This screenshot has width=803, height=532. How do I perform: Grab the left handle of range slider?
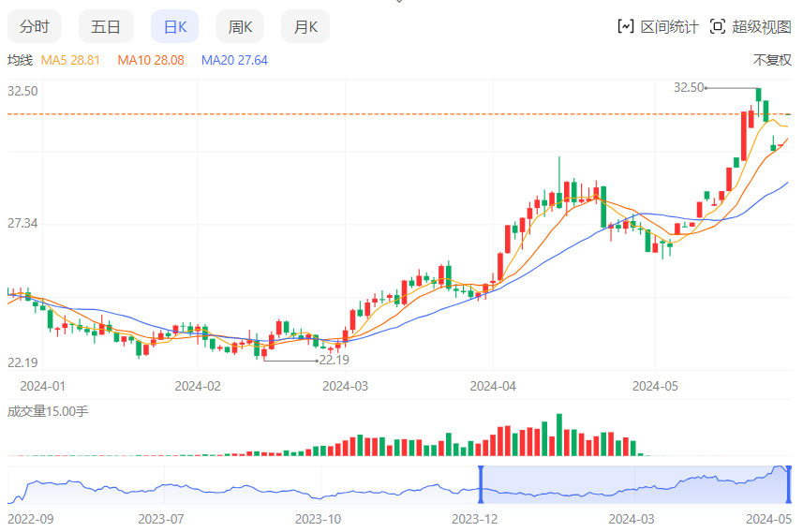pos(481,485)
